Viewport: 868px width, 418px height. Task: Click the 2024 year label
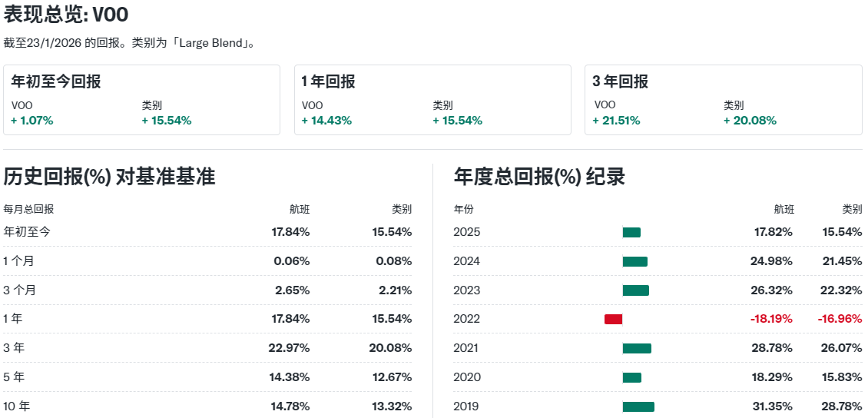tap(467, 260)
